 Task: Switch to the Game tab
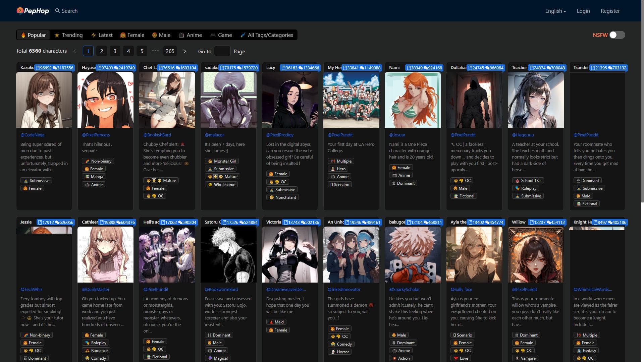(x=221, y=35)
